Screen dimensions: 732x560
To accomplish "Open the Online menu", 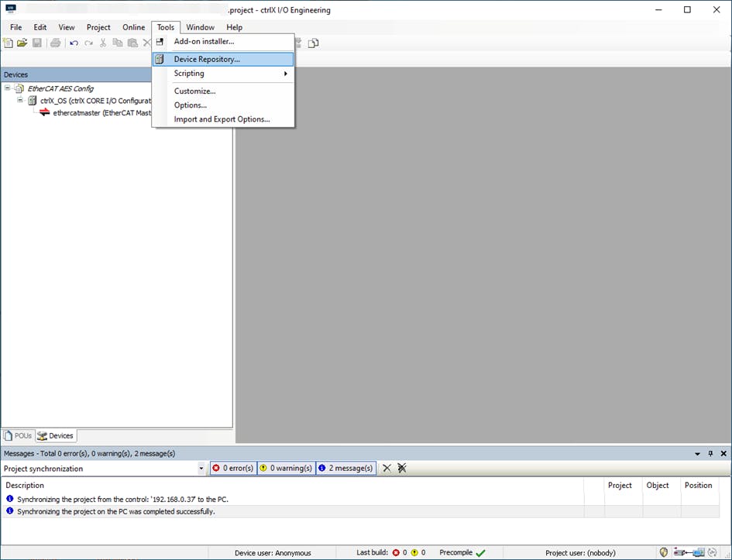I will (x=133, y=27).
